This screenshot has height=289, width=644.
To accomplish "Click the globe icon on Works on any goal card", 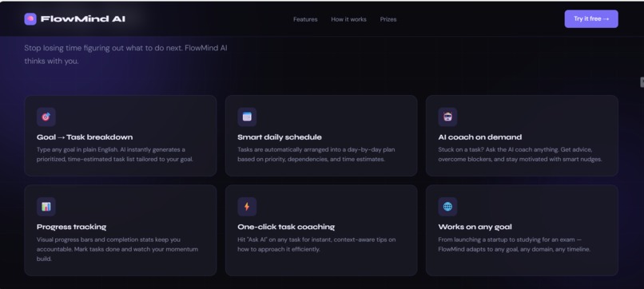I will (447, 207).
